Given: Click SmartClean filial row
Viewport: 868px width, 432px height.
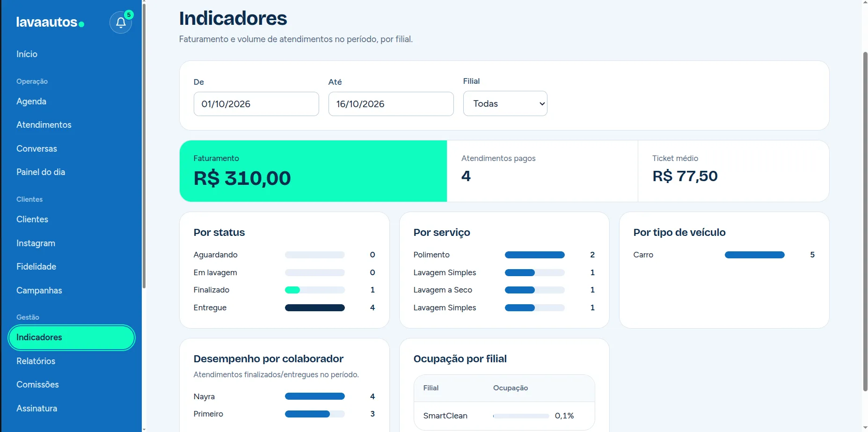Looking at the screenshot, I should [x=504, y=416].
